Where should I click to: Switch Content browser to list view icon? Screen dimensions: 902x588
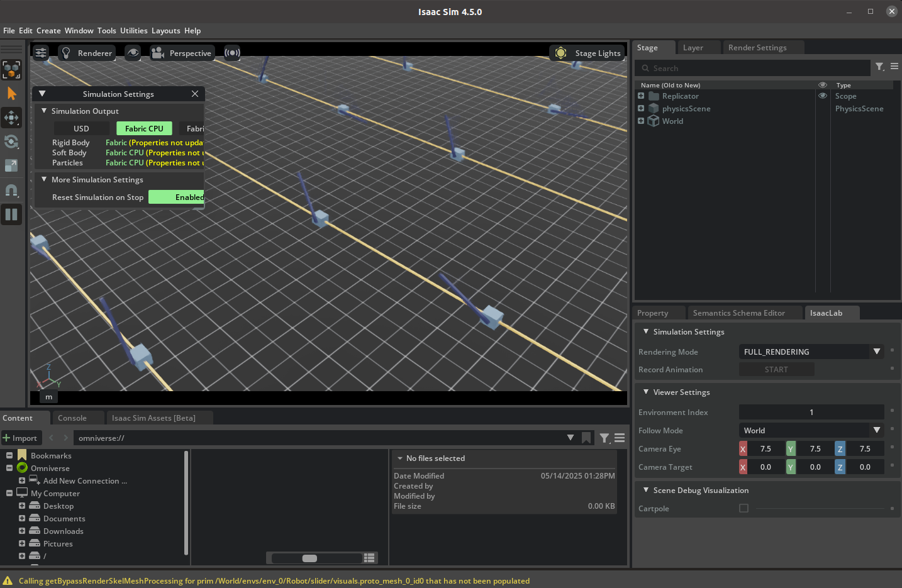[370, 558]
